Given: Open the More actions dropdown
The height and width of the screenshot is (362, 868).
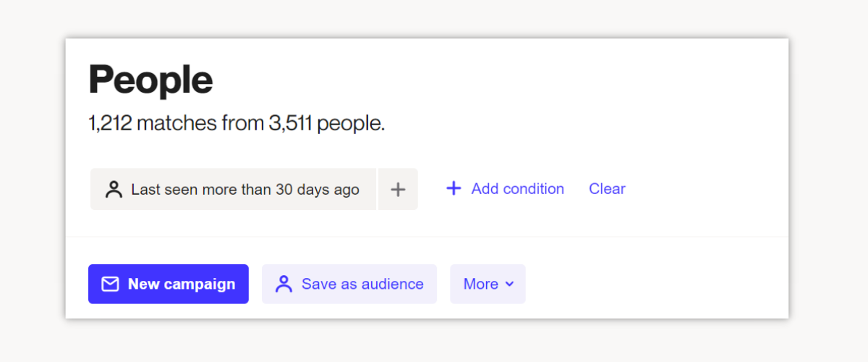Looking at the screenshot, I should tap(488, 284).
